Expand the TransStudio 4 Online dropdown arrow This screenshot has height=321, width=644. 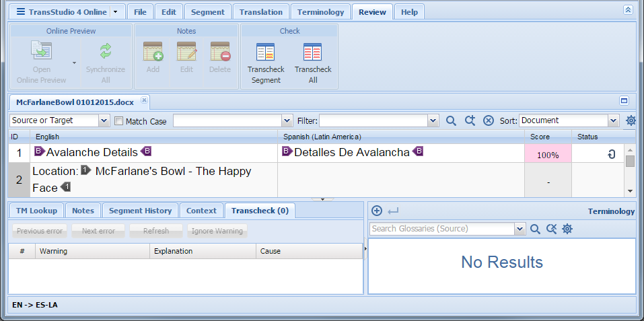[116, 12]
